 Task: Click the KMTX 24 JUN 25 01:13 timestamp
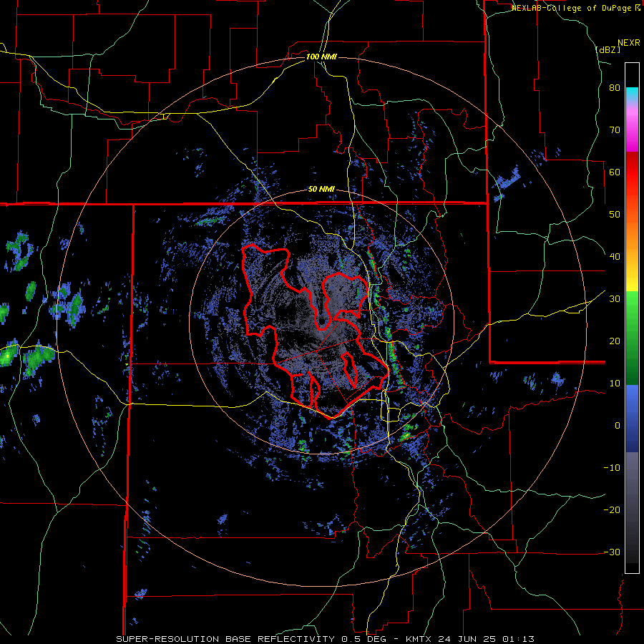pyautogui.click(x=470, y=639)
